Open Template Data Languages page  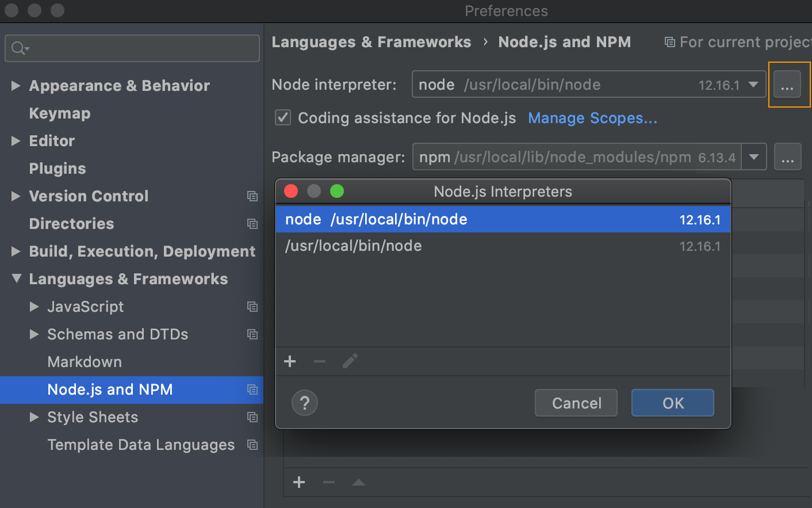(141, 445)
